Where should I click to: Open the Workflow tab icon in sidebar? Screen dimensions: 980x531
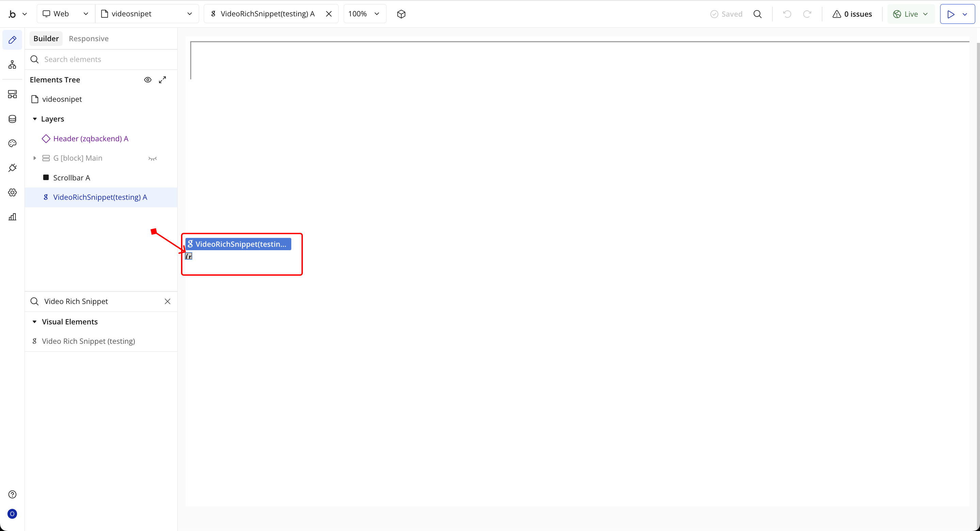click(12, 64)
